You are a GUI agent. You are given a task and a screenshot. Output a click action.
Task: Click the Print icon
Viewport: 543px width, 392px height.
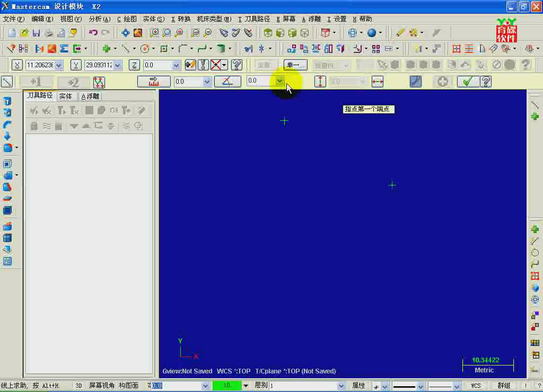coord(48,33)
